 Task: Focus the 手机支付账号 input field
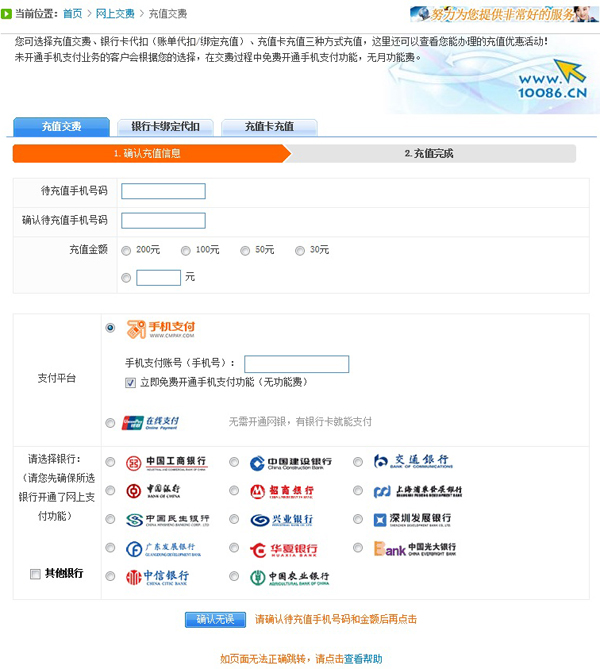[x=297, y=364]
